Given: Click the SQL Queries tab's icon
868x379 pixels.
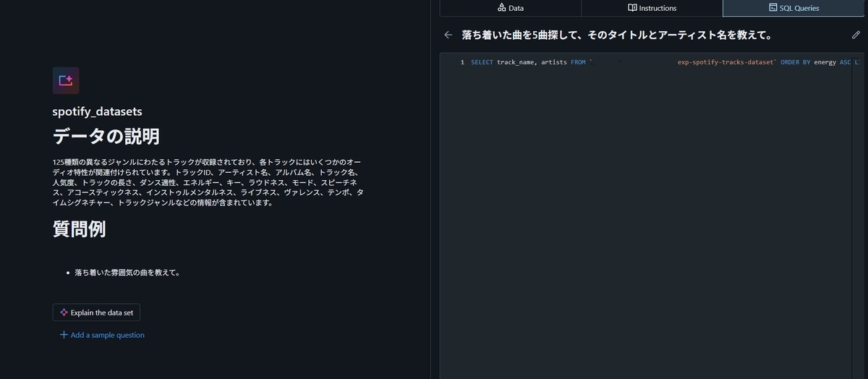Looking at the screenshot, I should 773,8.
